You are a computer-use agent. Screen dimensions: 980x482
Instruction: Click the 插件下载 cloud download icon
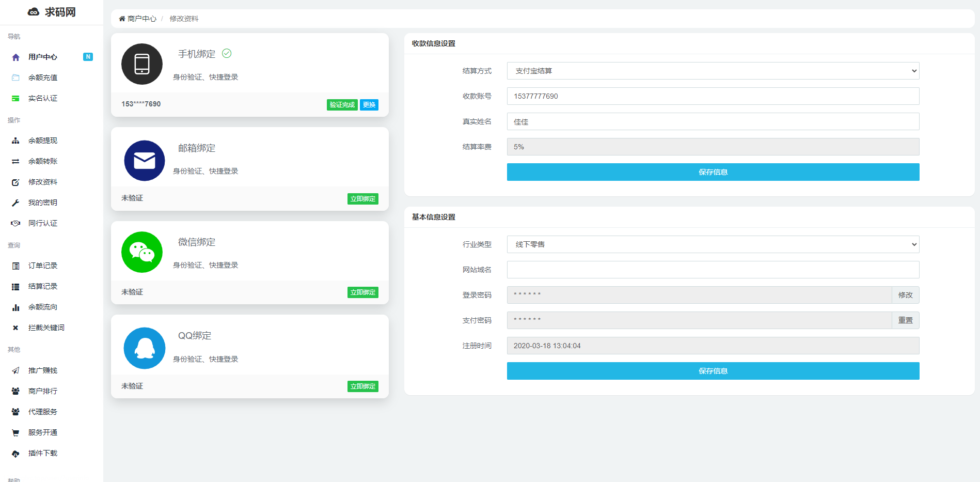coord(15,454)
